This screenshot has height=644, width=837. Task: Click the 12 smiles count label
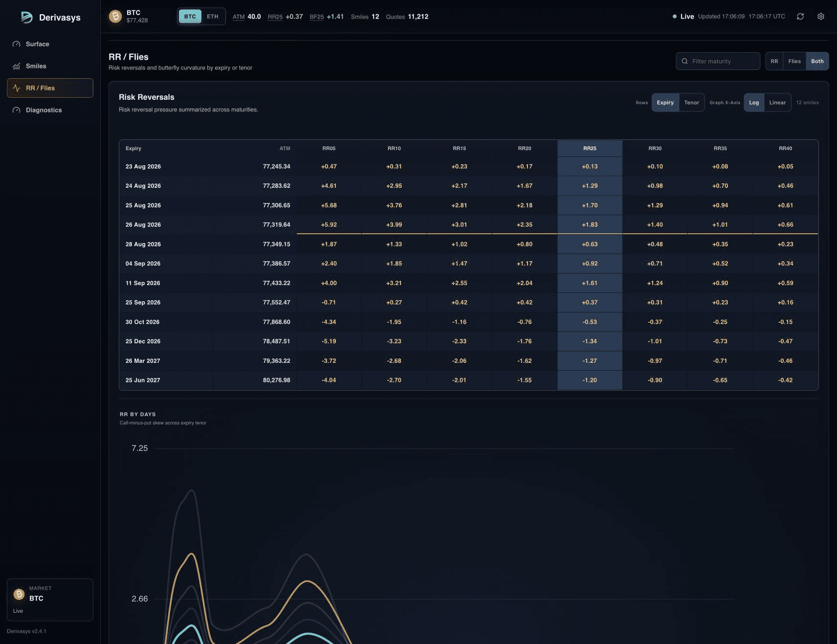[807, 103]
